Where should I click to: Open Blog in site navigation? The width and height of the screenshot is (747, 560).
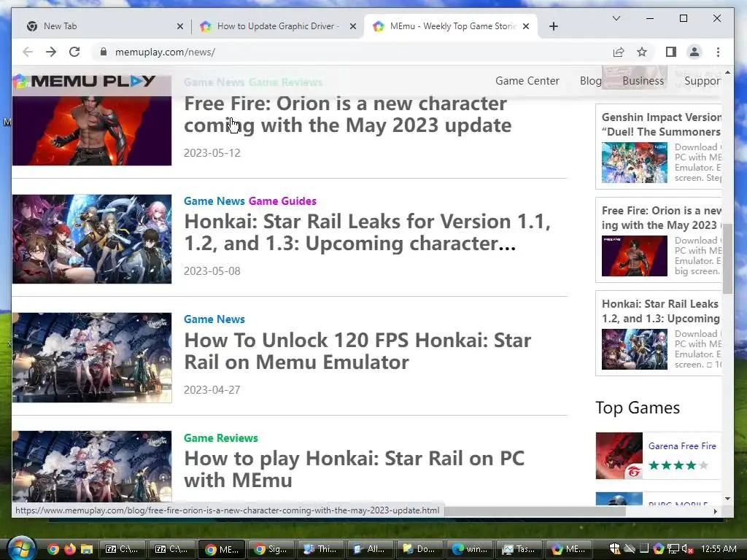pyautogui.click(x=590, y=81)
